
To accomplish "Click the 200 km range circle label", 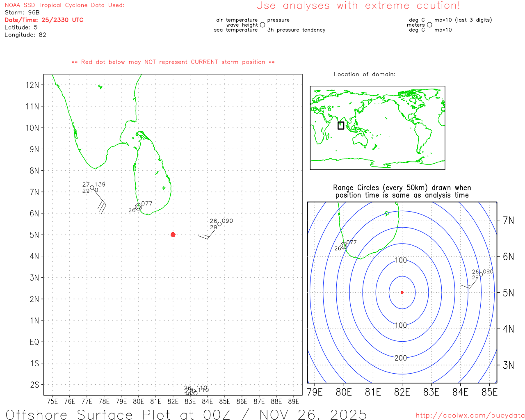I will (x=401, y=358).
